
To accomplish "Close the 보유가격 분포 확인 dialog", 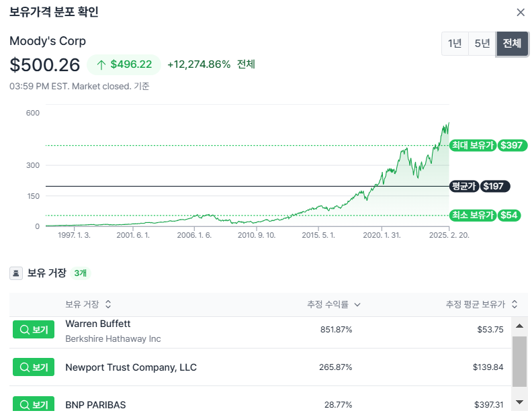I will coord(520,13).
